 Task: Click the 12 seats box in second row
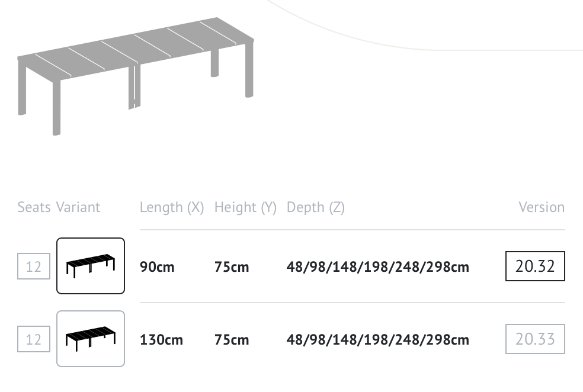33,339
